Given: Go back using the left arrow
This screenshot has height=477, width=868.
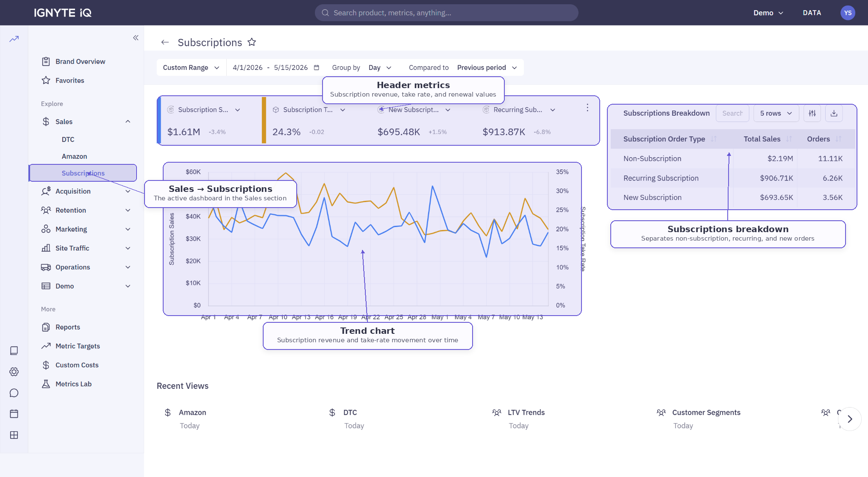Looking at the screenshot, I should pos(165,42).
